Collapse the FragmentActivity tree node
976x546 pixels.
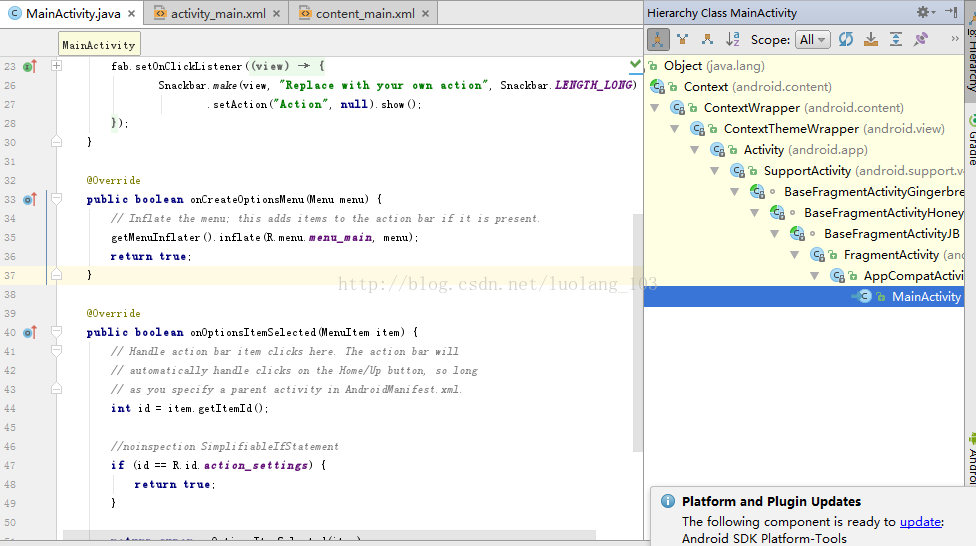pyautogui.click(x=794, y=255)
